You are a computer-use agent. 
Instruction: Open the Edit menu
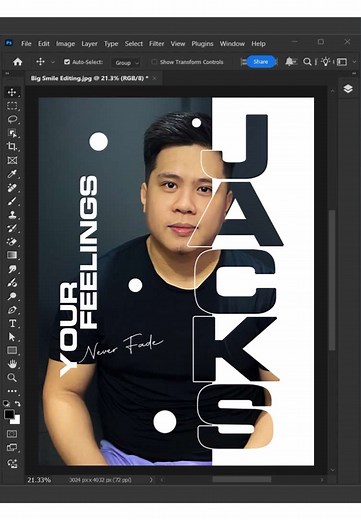(x=43, y=44)
